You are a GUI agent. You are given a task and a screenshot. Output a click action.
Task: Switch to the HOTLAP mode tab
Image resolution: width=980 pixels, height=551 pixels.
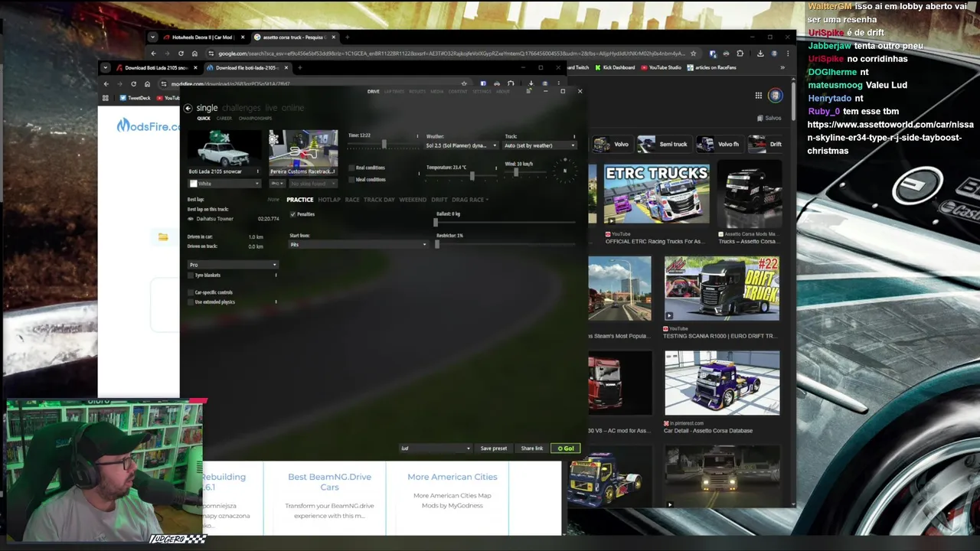point(329,200)
